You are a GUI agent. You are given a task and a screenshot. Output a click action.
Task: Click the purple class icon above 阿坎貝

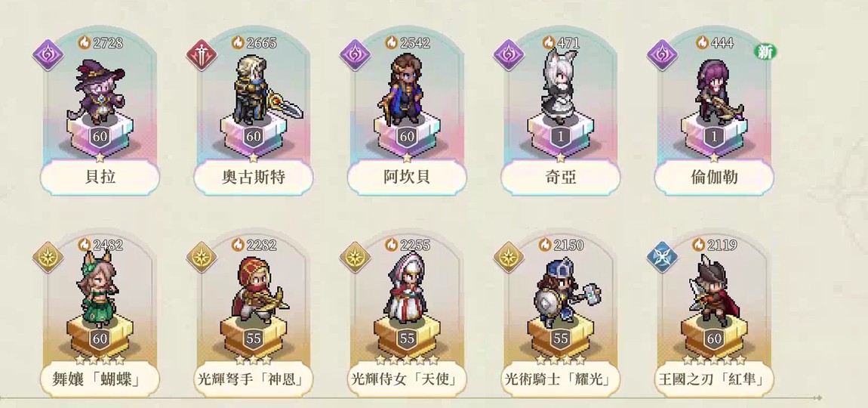(355, 55)
